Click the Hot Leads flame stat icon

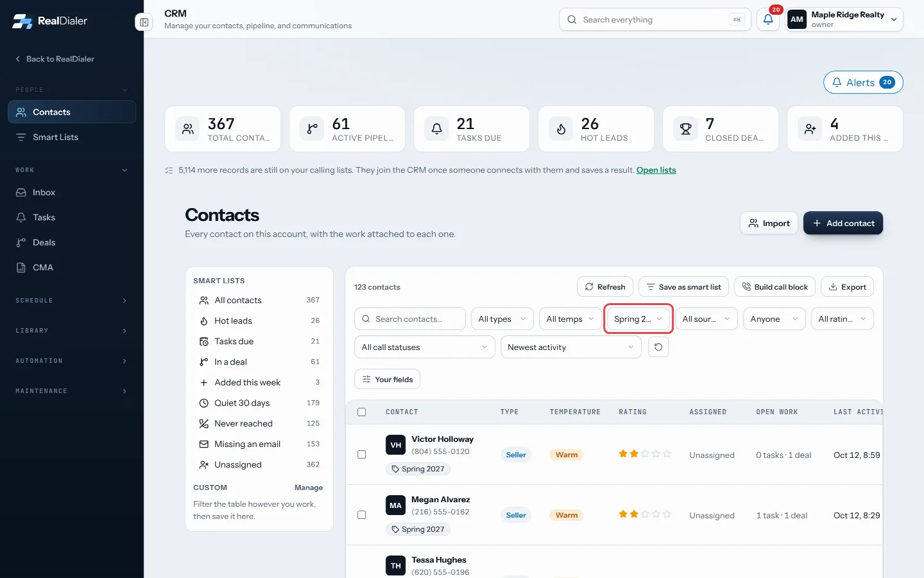pos(561,129)
